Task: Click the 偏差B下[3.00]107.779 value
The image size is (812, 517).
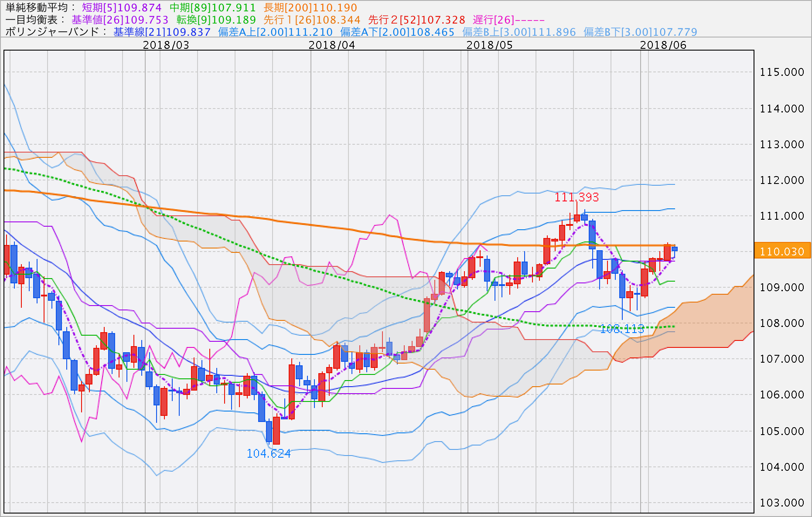Action: tap(640, 32)
